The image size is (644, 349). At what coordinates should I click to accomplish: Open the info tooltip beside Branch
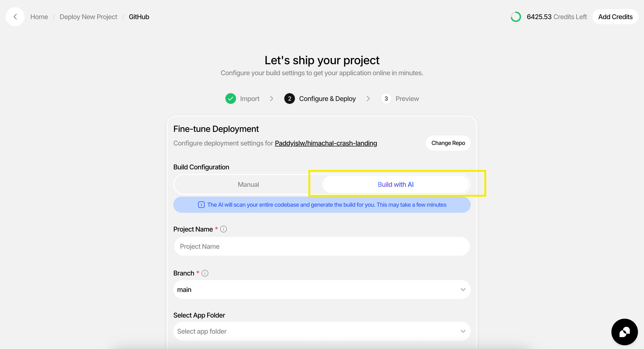[x=205, y=273]
